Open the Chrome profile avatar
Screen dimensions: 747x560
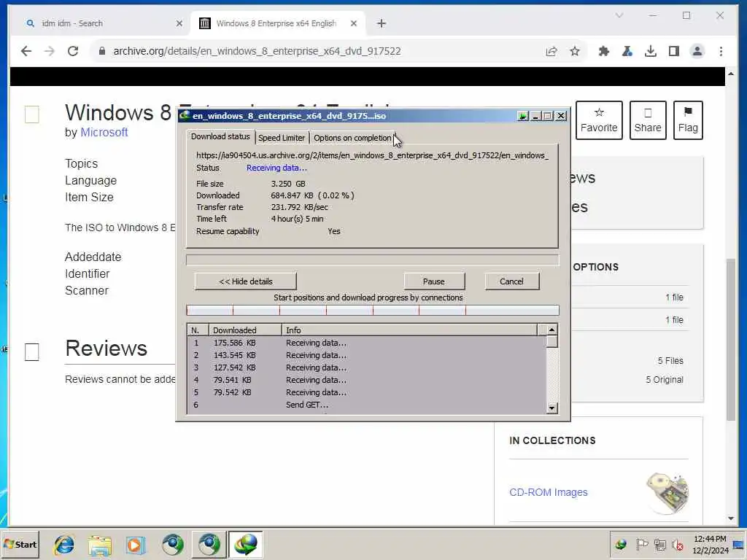(697, 51)
